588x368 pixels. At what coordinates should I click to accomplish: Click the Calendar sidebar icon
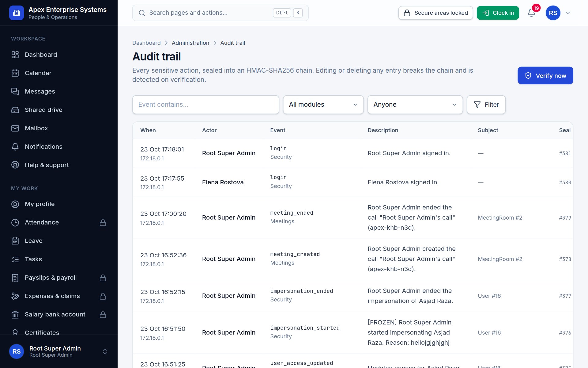tap(15, 73)
